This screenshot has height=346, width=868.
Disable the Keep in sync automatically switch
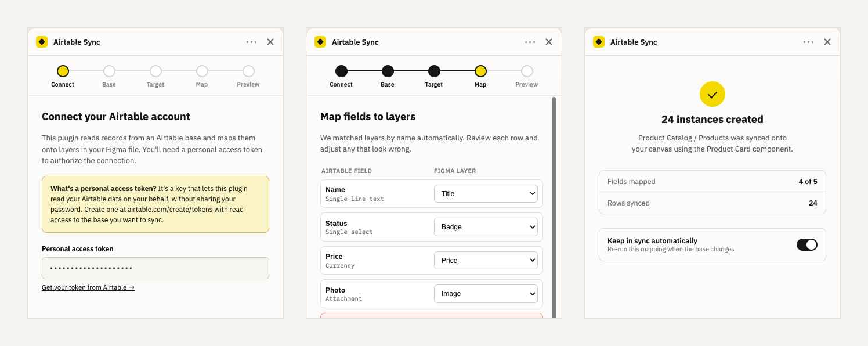tap(807, 244)
